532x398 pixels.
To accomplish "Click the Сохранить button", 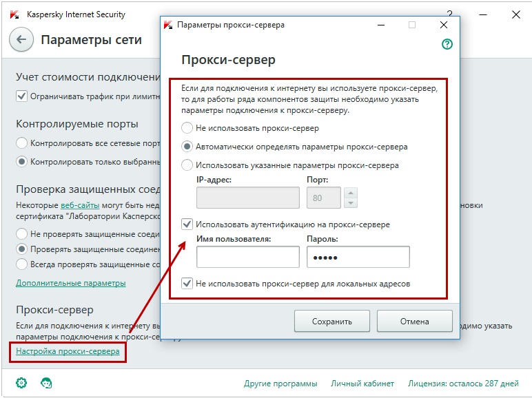I will tap(332, 321).
